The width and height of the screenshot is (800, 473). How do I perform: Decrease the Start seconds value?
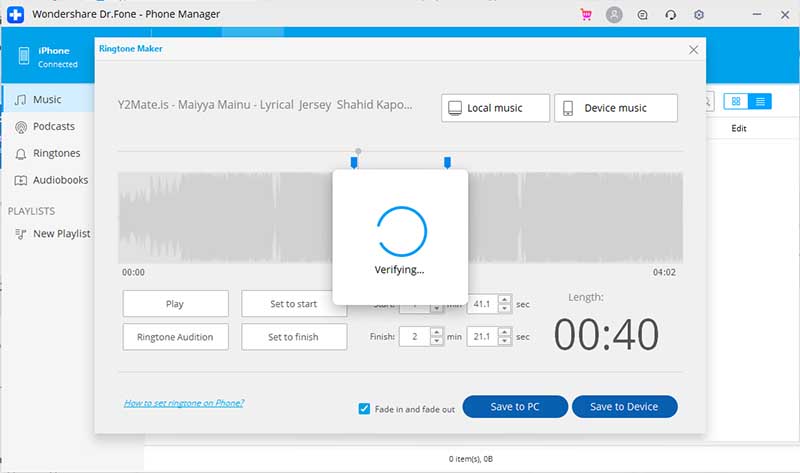point(505,309)
